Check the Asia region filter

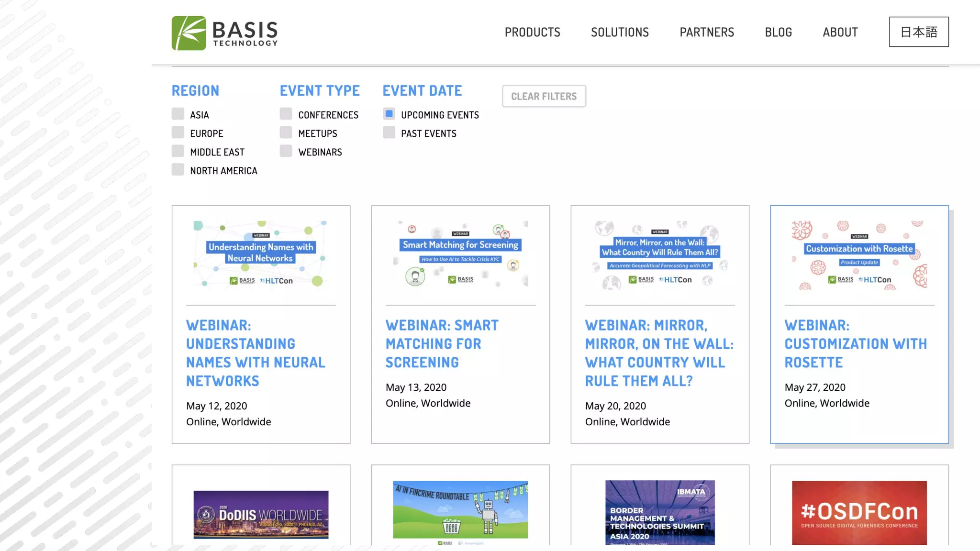(x=178, y=114)
